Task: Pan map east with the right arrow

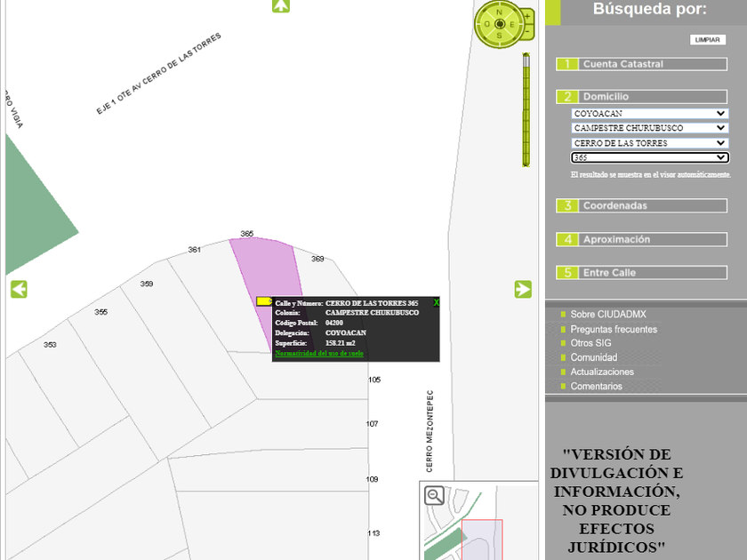Action: (523, 289)
